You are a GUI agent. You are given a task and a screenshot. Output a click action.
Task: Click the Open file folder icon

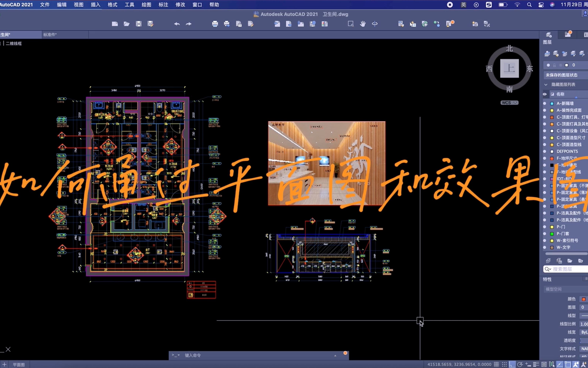(x=127, y=24)
